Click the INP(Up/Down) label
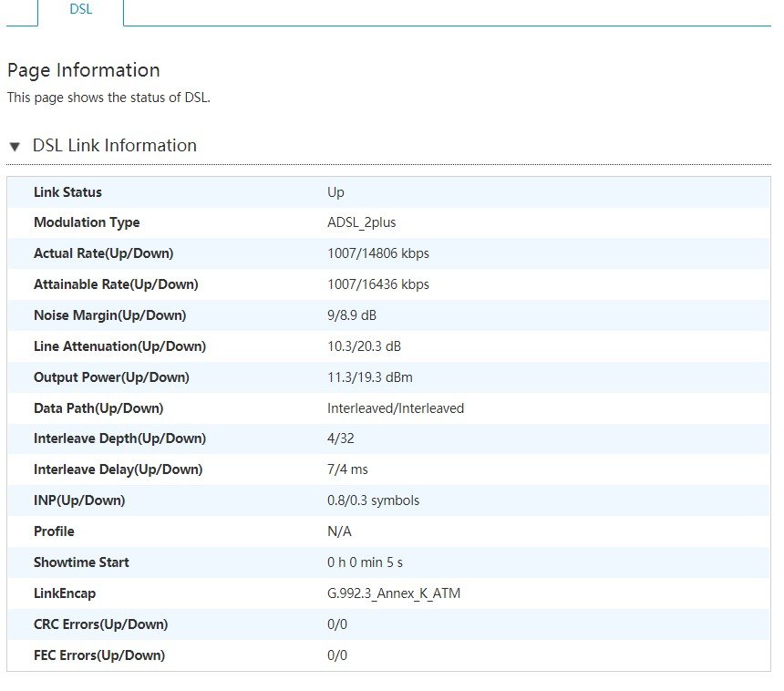 click(x=79, y=500)
